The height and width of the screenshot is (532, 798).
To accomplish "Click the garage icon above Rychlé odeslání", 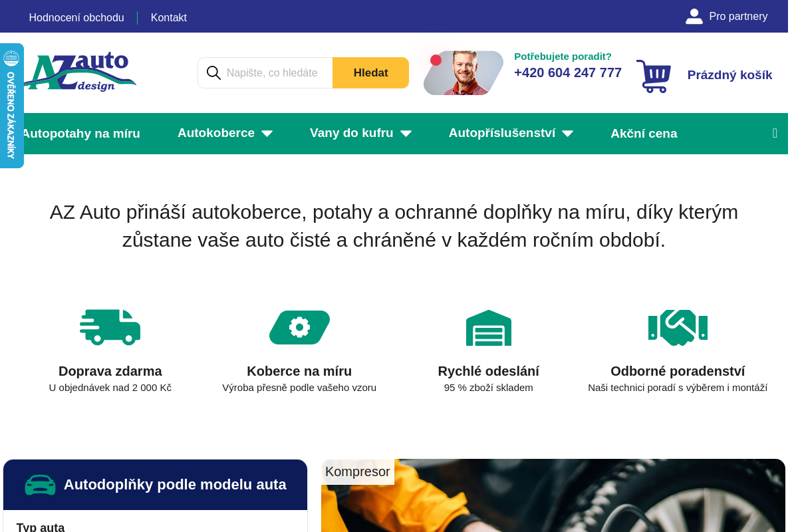I will pos(488,327).
